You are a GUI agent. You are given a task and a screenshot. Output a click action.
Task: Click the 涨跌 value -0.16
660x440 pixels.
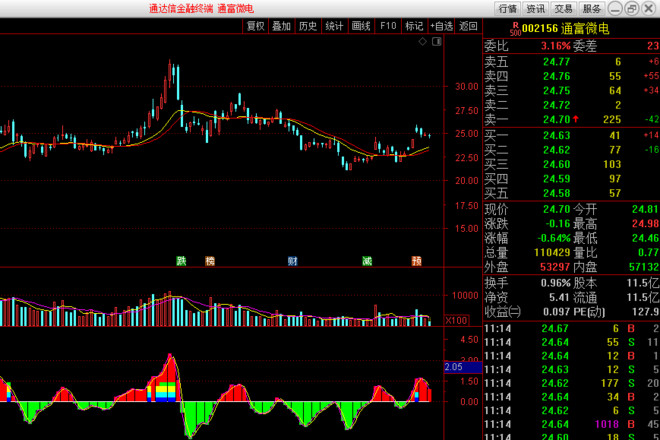(x=557, y=224)
